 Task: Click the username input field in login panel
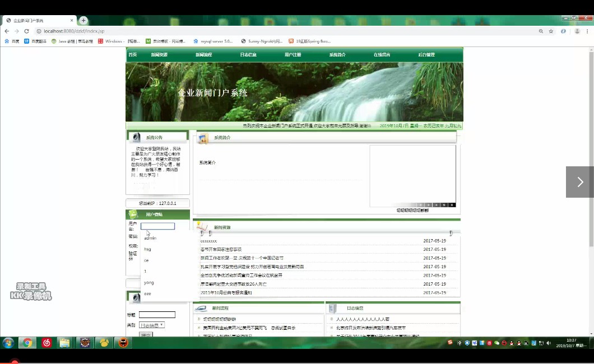(x=157, y=226)
